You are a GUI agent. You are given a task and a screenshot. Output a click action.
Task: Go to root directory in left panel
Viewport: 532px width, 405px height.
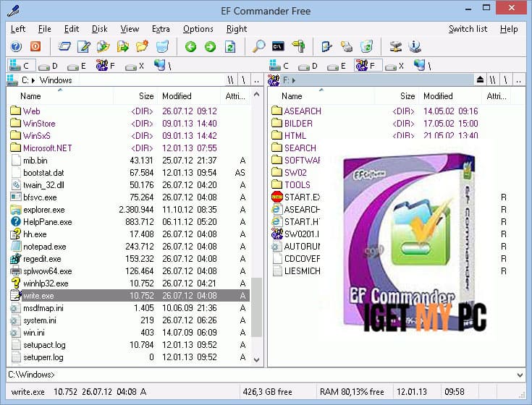click(244, 80)
